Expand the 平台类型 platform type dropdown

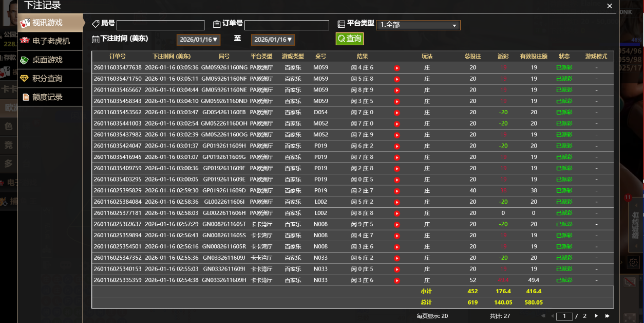point(418,25)
